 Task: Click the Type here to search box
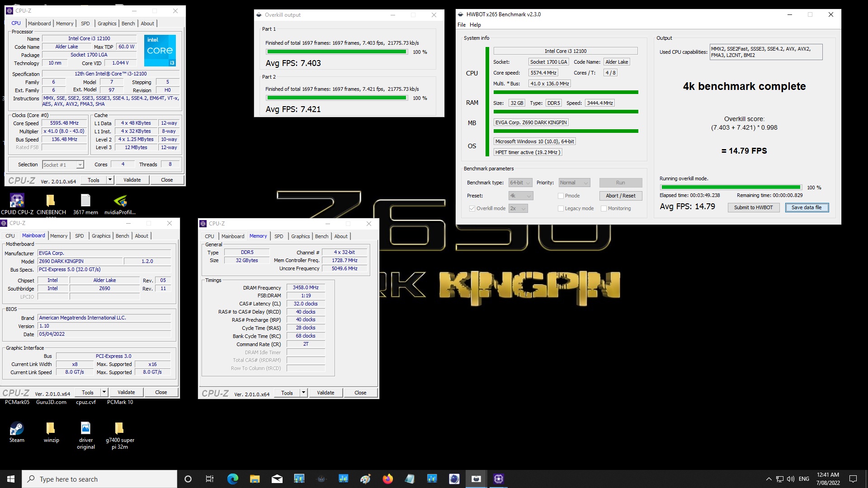[99, 479]
